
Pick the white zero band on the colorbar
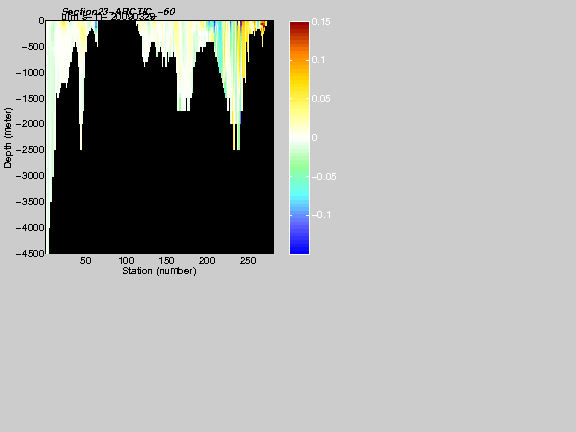click(299, 138)
